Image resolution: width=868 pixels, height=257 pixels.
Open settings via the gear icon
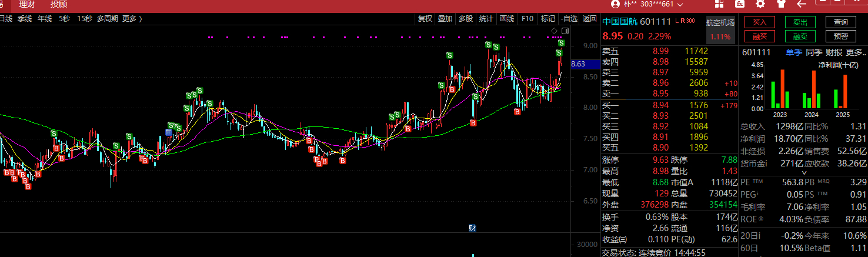coord(760,4)
